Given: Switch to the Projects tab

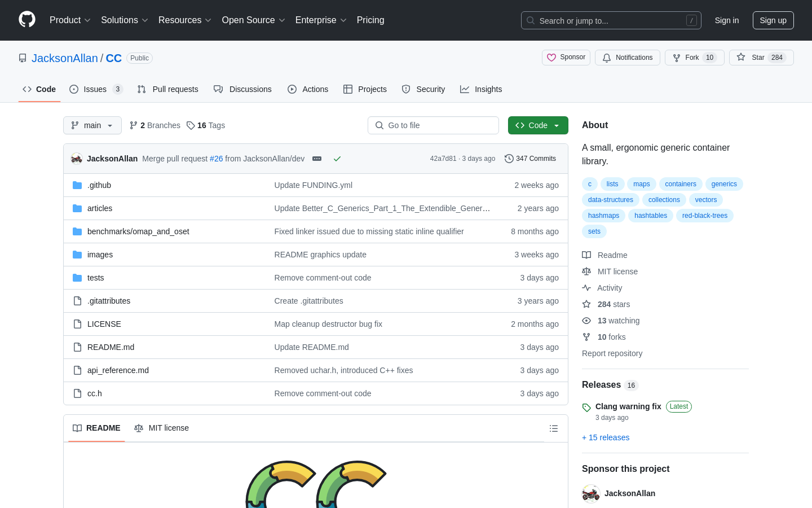Looking at the screenshot, I should coord(365,89).
